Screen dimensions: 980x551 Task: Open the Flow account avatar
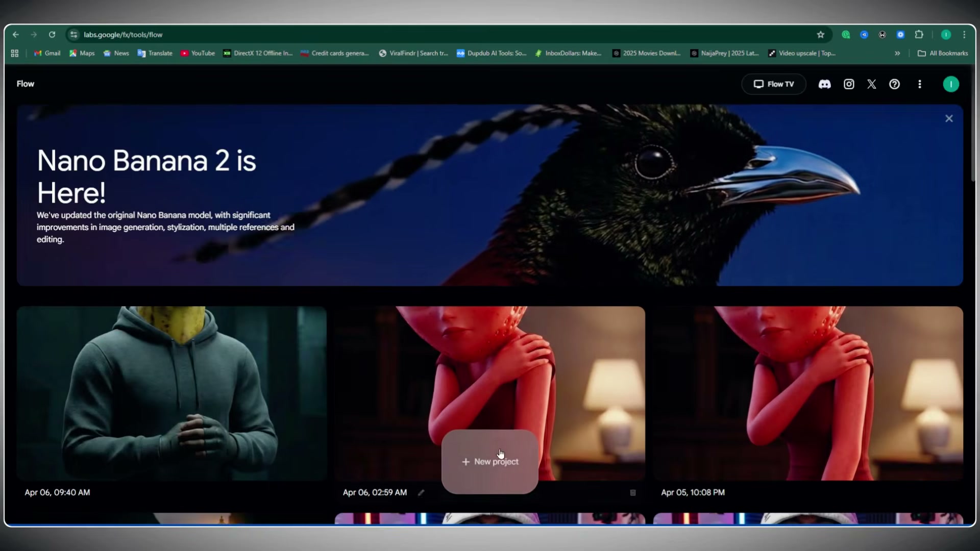coord(951,84)
